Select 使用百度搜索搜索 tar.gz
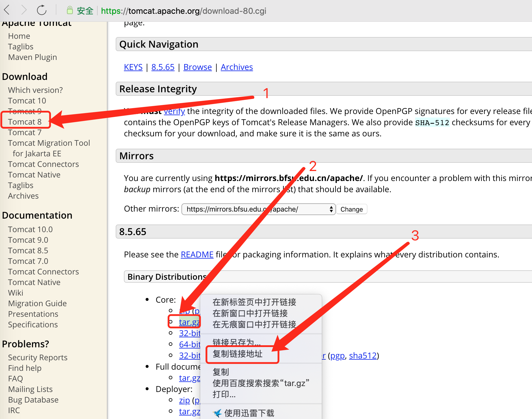The height and width of the screenshot is (419, 532). click(x=260, y=383)
